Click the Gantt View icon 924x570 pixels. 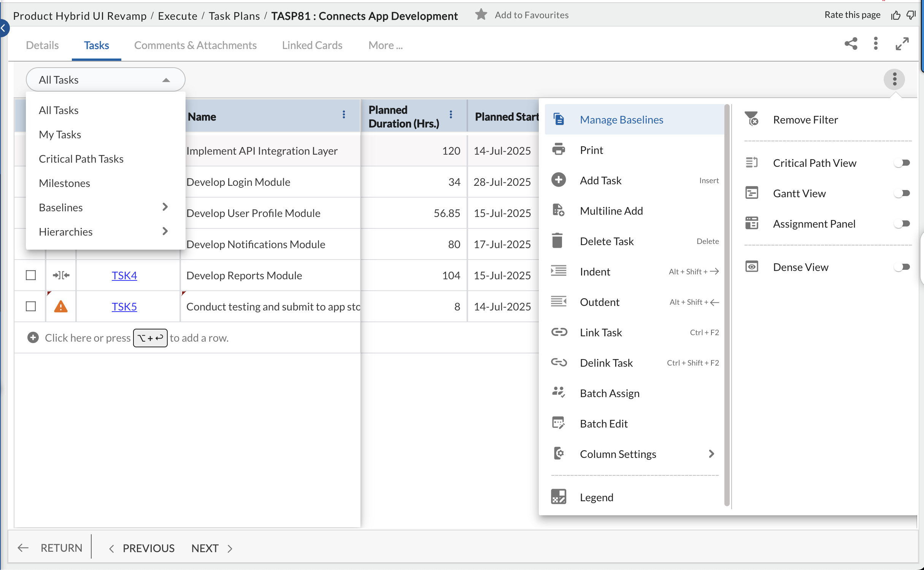(x=751, y=193)
